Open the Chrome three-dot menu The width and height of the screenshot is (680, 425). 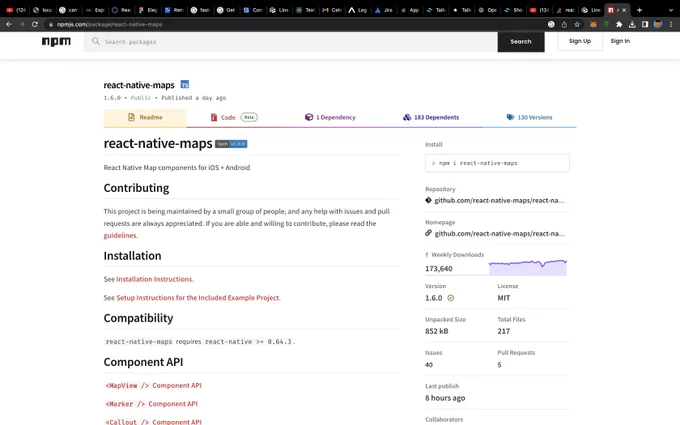tap(671, 24)
